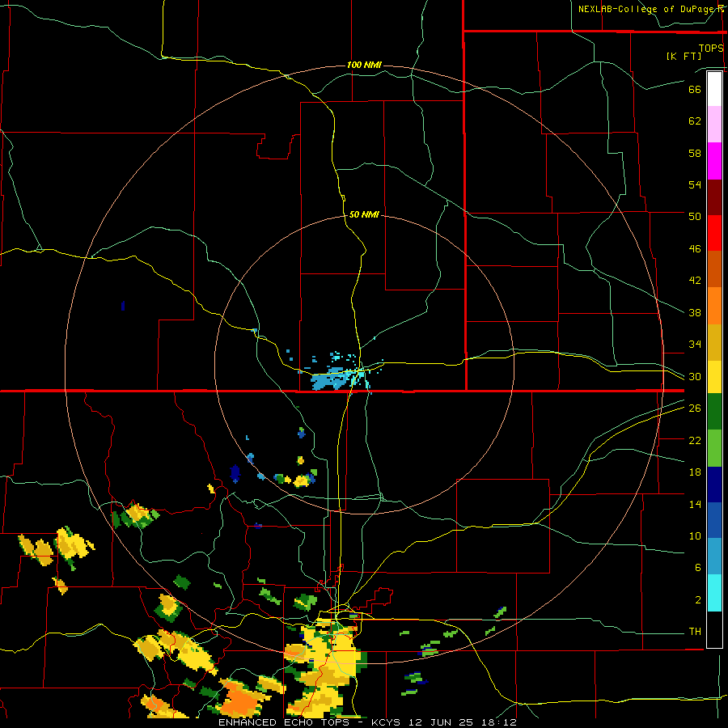Click the 50 label on the tops scale

pyautogui.click(x=695, y=216)
